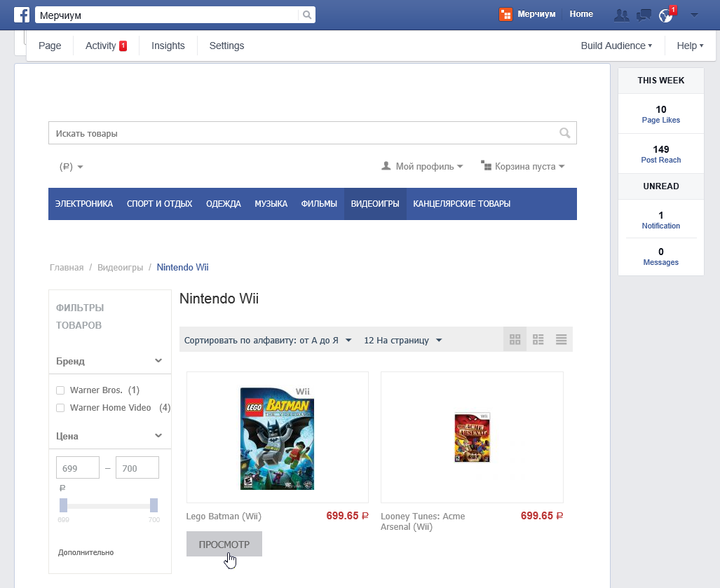720x588 pixels.
Task: Collapse the Бренд filter section
Action: pyautogui.click(x=158, y=360)
